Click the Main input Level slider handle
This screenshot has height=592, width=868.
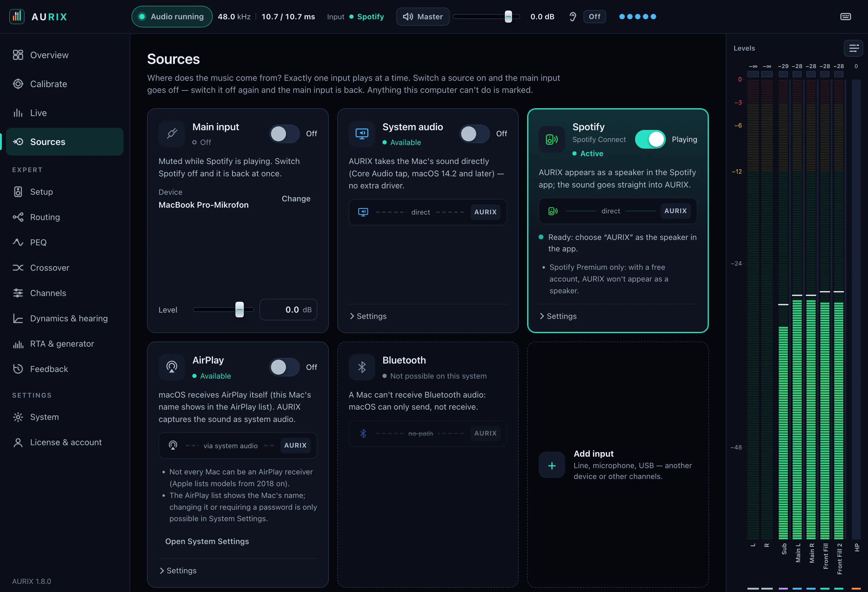239,310
